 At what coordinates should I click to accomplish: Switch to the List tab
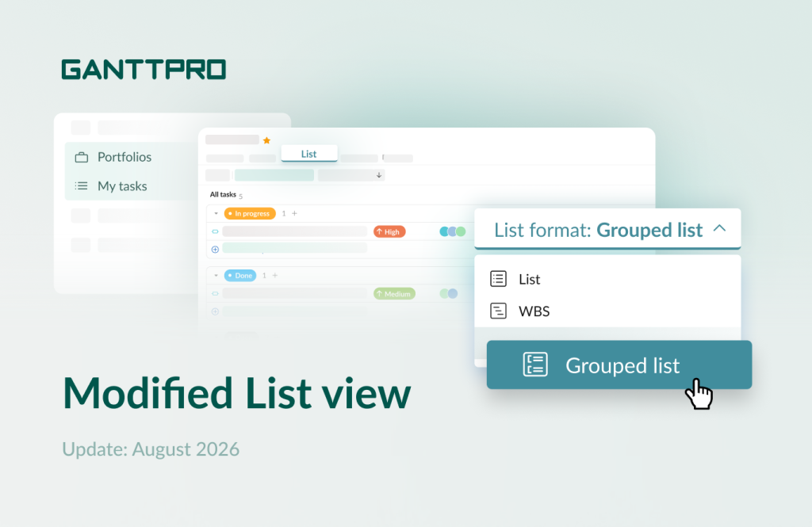[309, 154]
